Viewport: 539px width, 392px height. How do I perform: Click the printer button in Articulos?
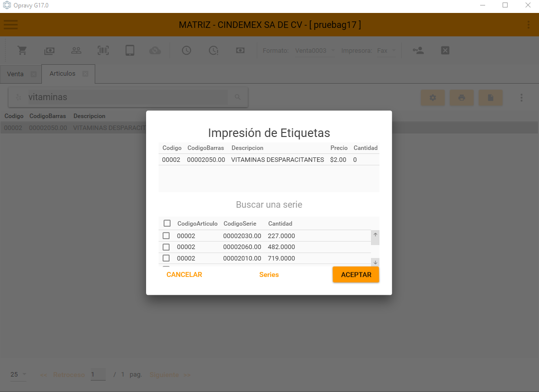(x=462, y=98)
